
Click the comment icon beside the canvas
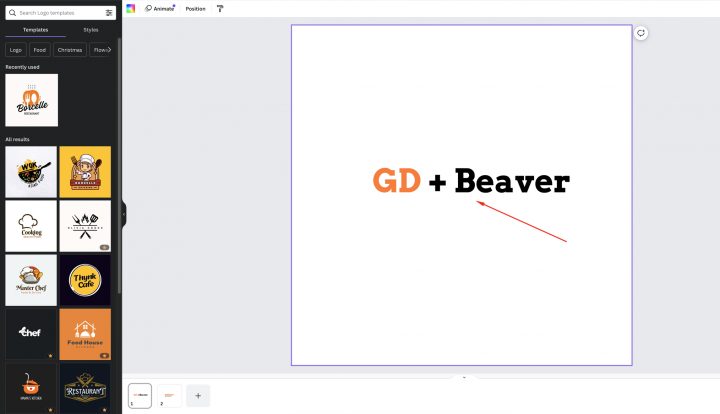click(x=641, y=33)
